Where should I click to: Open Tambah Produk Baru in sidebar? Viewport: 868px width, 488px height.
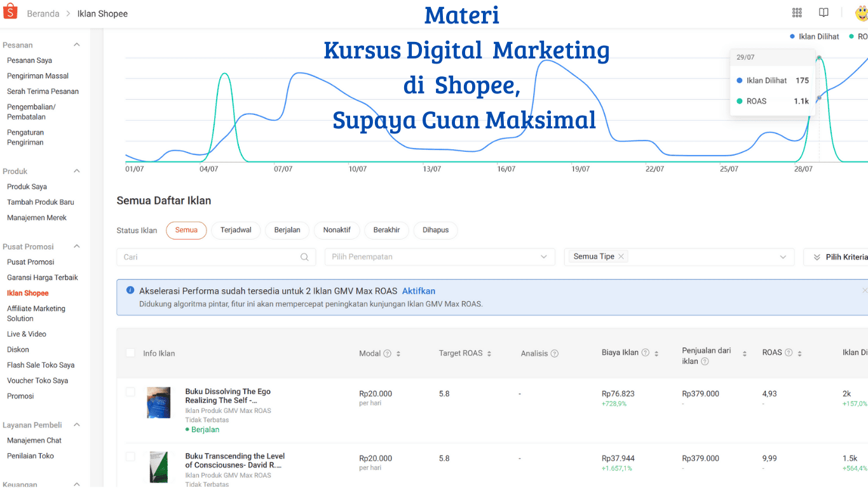[41, 202]
